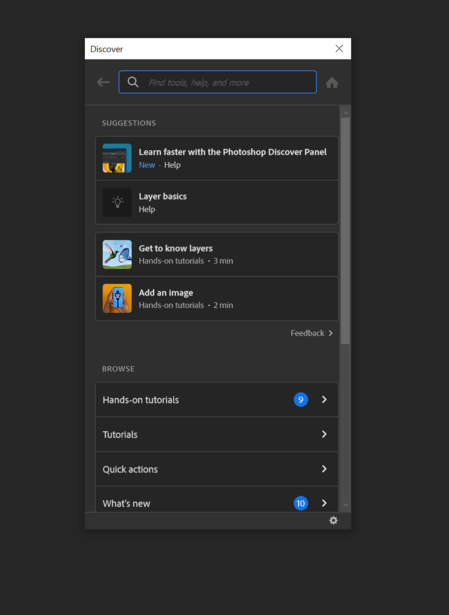Click the scrollbar up arrow

[345, 113]
